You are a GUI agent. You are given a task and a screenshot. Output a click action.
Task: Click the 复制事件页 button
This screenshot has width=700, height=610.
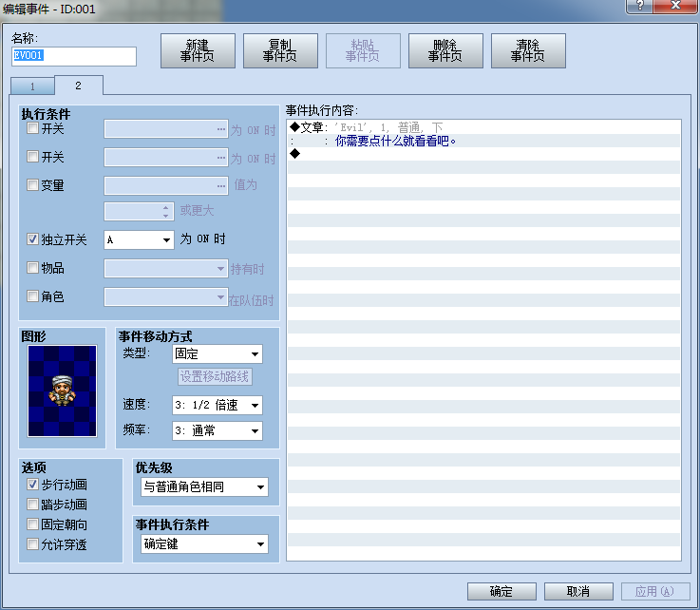pyautogui.click(x=280, y=50)
